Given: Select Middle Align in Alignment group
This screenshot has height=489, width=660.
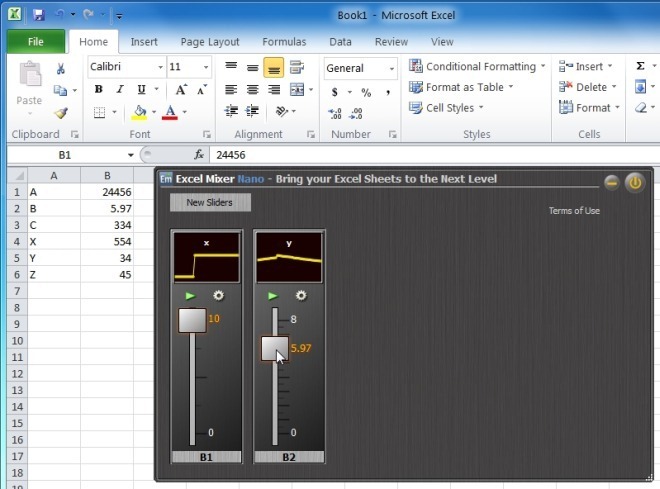Looking at the screenshot, I should click(x=253, y=67).
